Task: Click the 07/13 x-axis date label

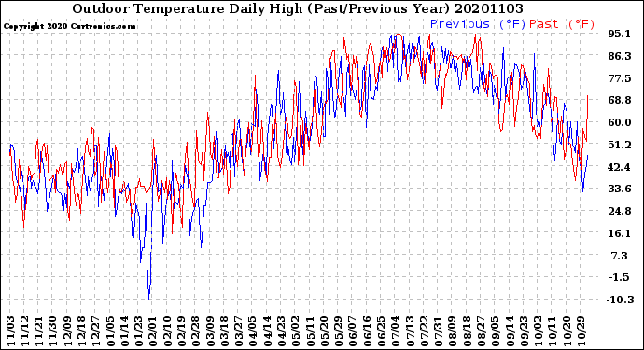Action: (409, 331)
